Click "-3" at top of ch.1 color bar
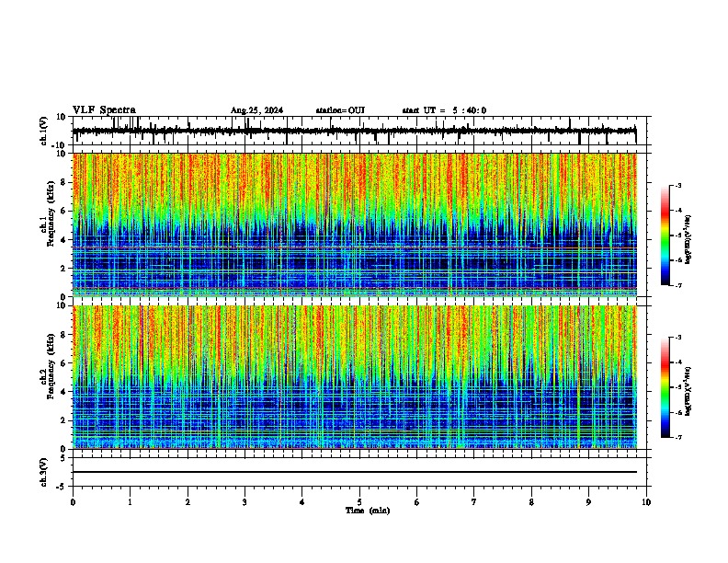The width and height of the screenshot is (728, 563). point(677,186)
